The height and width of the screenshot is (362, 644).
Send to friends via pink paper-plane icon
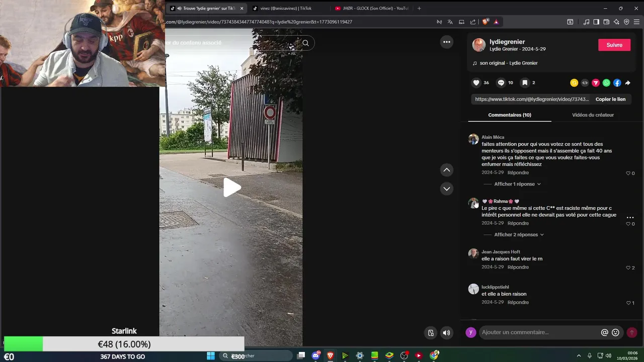596,83
